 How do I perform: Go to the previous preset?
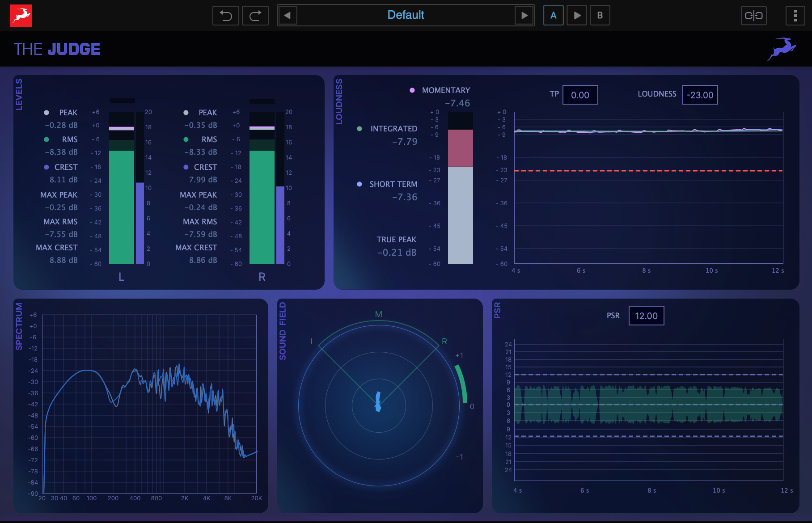tap(288, 16)
